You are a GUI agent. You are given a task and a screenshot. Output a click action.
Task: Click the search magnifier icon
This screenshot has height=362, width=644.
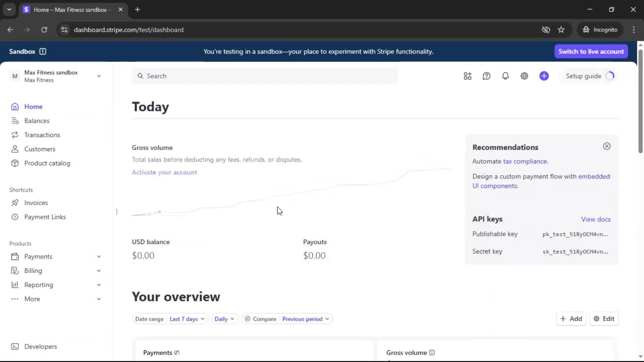point(140,76)
